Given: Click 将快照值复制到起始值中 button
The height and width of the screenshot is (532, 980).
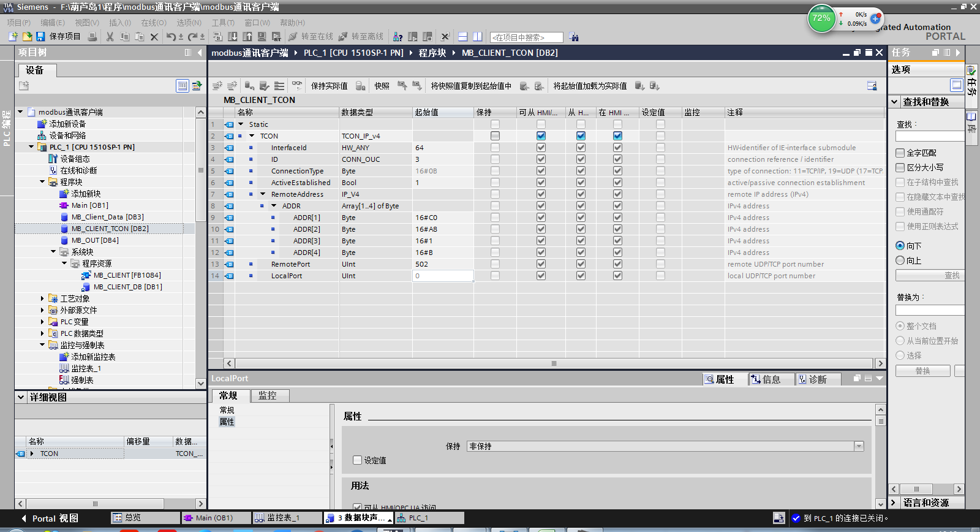Looking at the screenshot, I should point(471,86).
